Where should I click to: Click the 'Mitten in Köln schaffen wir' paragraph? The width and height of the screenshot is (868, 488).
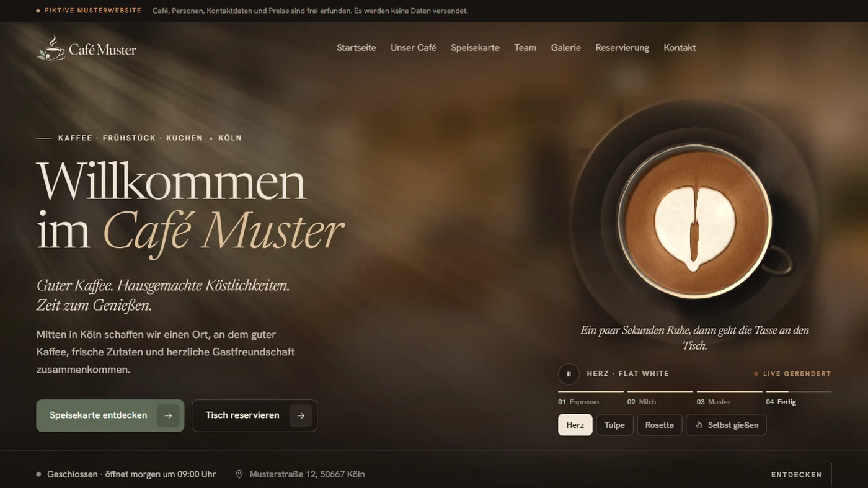(166, 352)
